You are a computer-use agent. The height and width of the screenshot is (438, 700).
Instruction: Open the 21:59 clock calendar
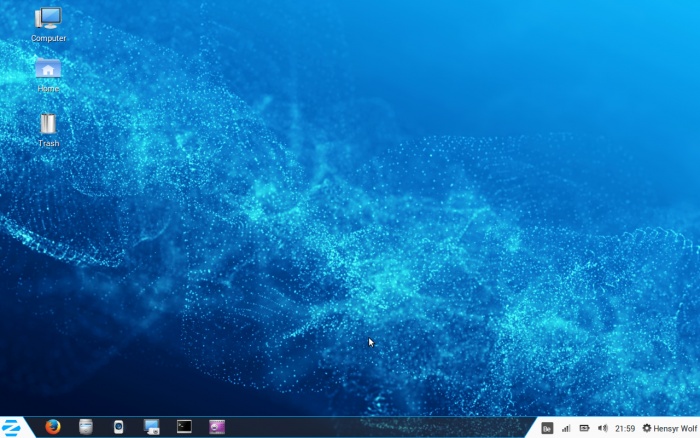pos(625,429)
